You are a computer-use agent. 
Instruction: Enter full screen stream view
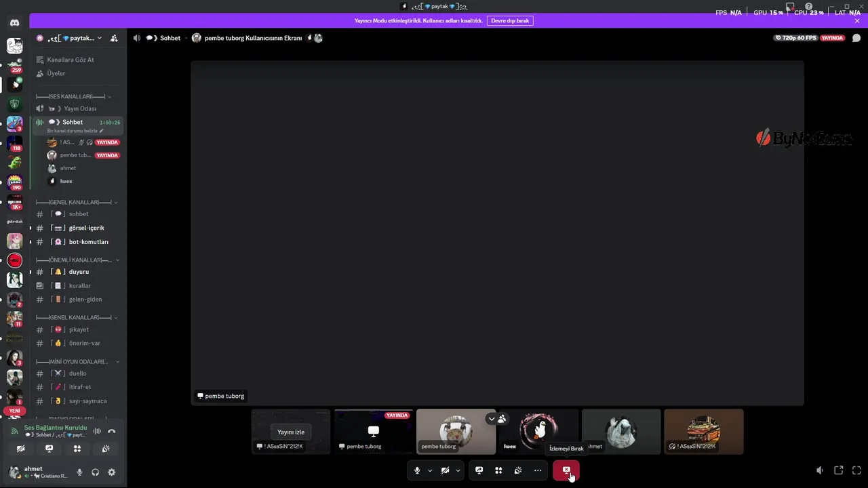(857, 470)
